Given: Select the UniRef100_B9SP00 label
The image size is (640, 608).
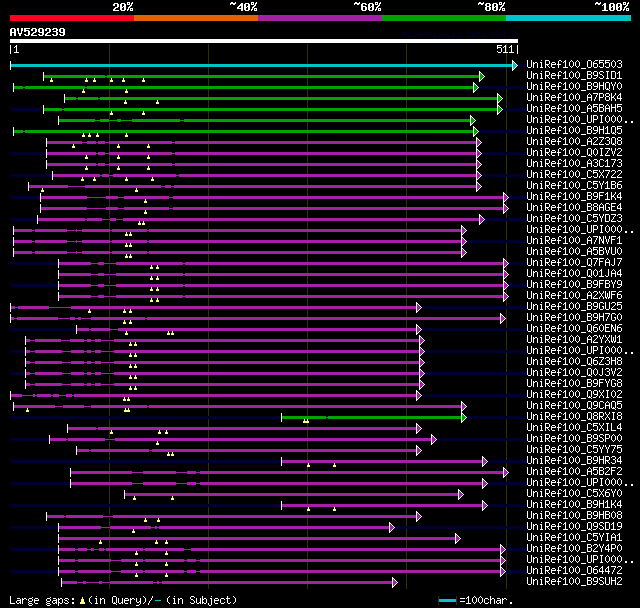Looking at the screenshot, I should point(574,439).
